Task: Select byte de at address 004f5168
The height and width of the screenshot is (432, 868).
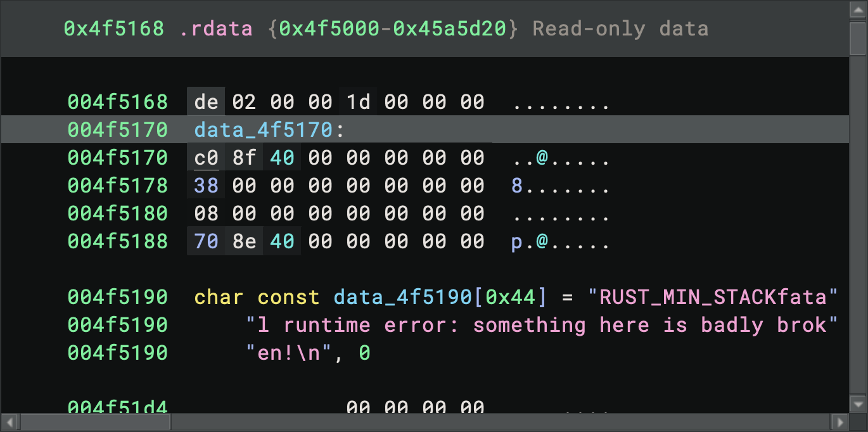Action: [206, 102]
